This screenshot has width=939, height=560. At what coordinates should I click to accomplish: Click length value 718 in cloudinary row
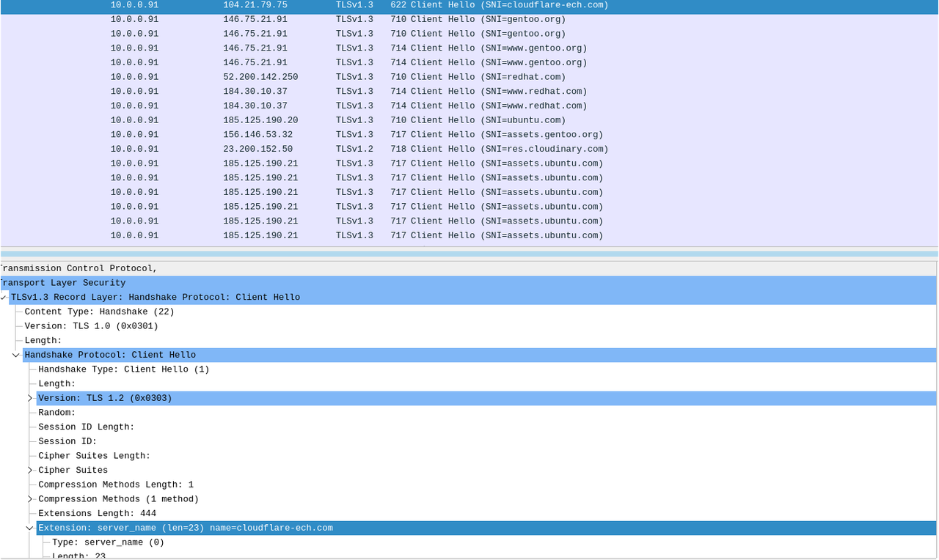398,149
